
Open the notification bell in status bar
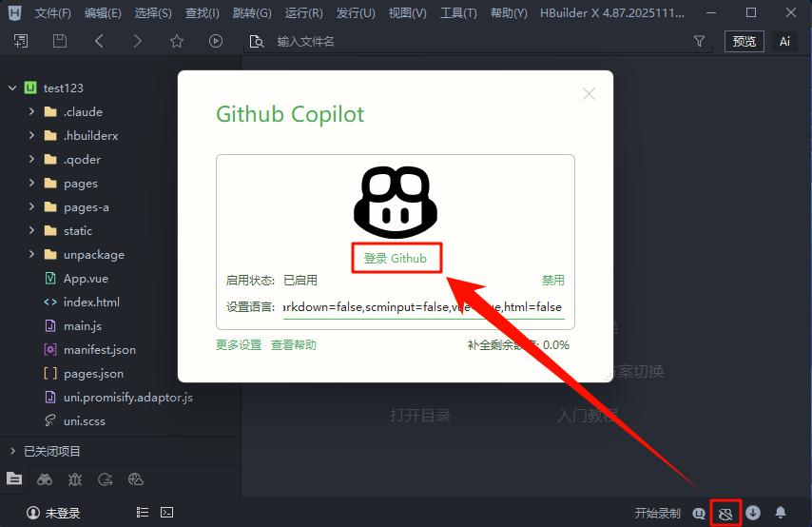[x=781, y=513]
